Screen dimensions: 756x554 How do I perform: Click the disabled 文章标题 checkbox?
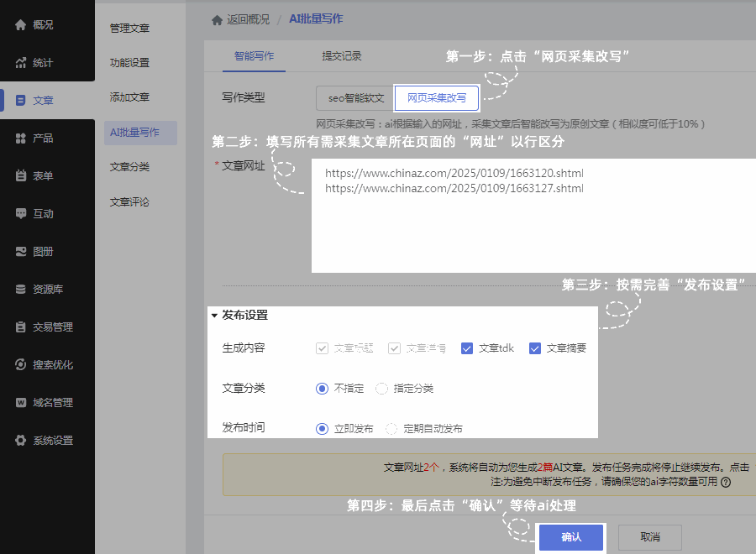(x=322, y=348)
